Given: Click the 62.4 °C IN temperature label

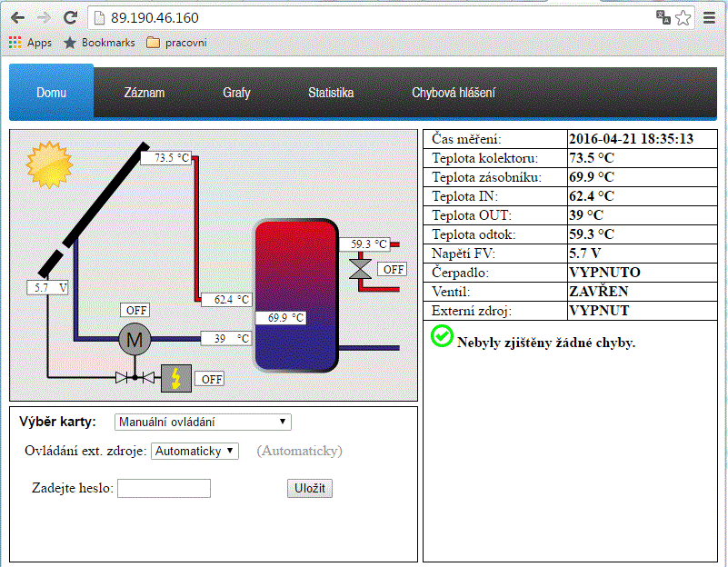Looking at the screenshot, I should coord(226,300).
